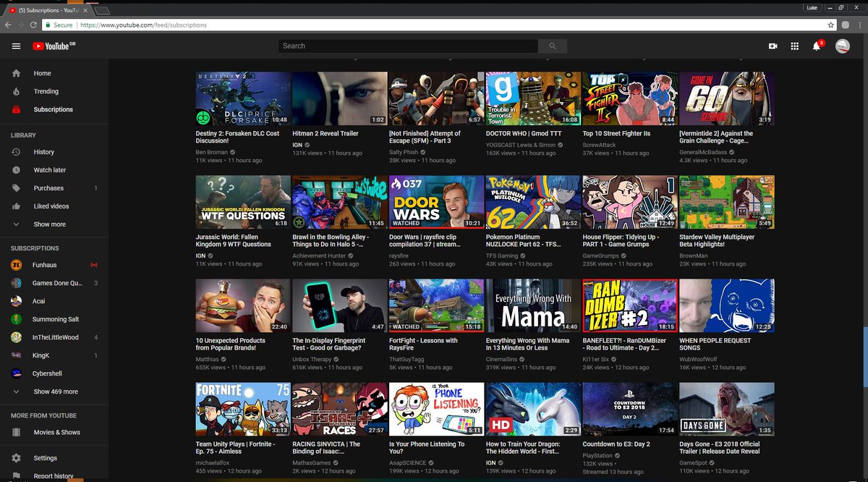
Task: Reload the page with refresh button
Action: pyautogui.click(x=34, y=25)
